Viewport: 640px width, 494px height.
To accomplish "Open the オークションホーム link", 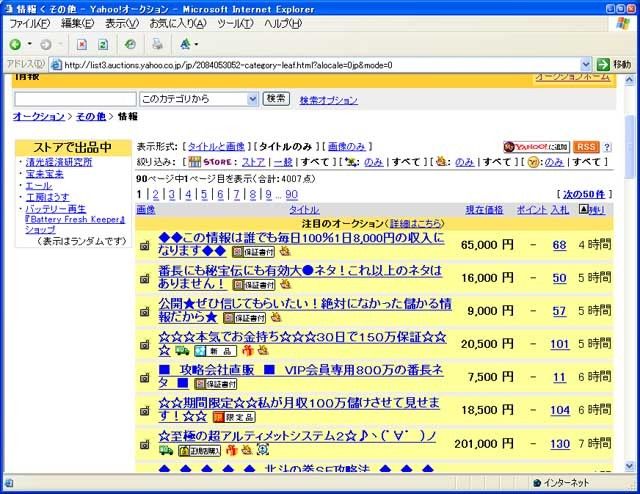I will (x=573, y=77).
